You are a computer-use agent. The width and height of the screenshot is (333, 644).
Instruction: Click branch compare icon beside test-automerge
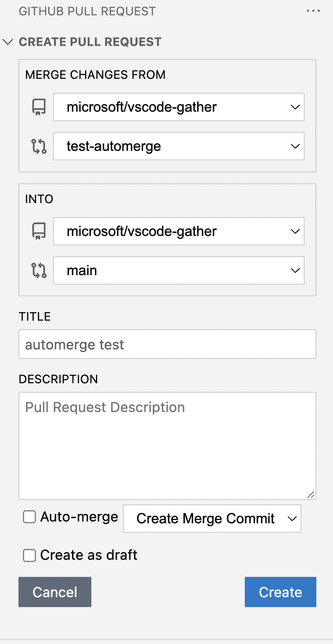coord(39,146)
